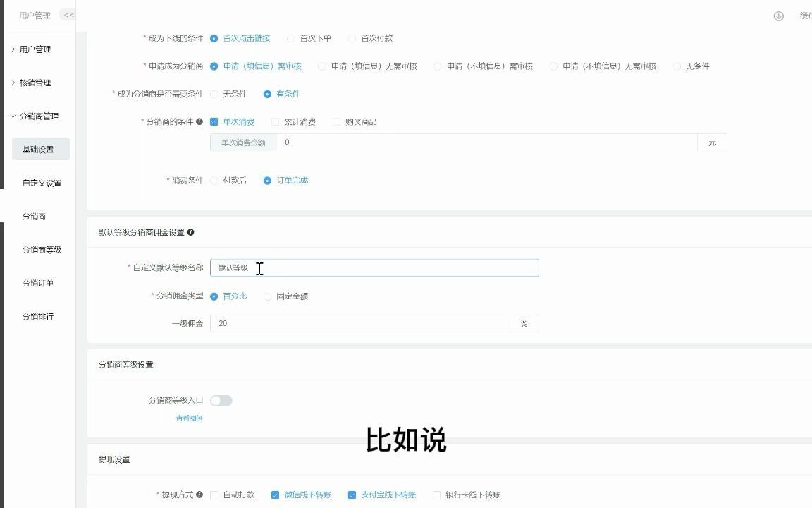Viewport: 812px width, 508px height.
Task: Select the 固定金额 commission type
Action: click(268, 296)
